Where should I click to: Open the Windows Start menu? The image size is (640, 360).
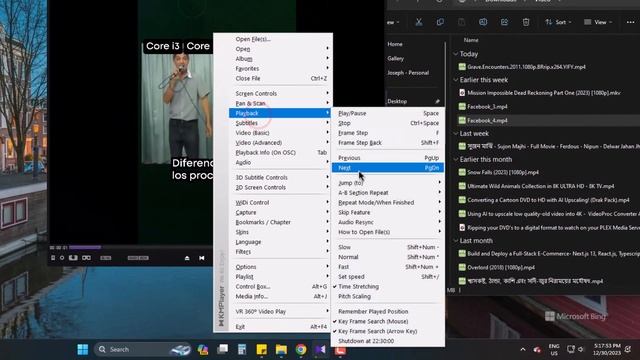click(82, 349)
